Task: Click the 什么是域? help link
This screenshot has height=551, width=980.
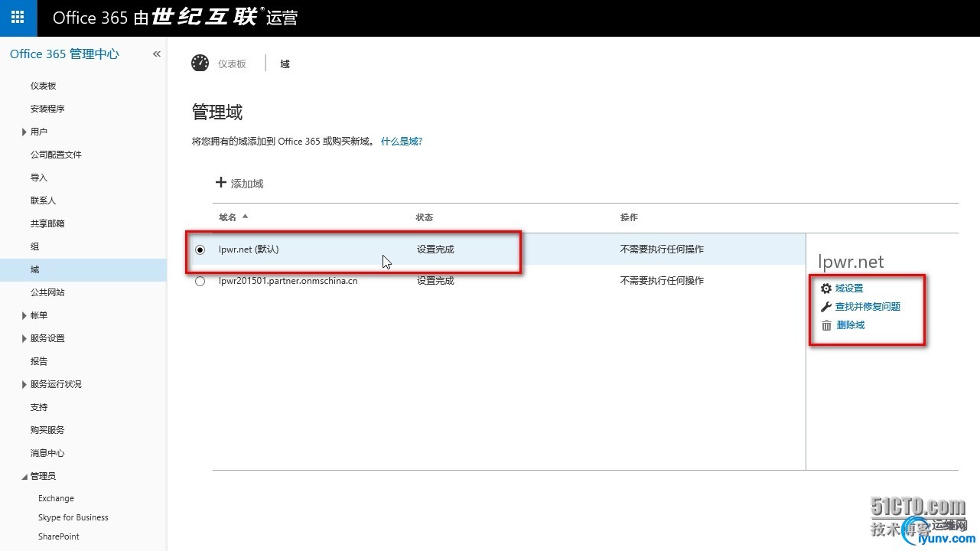Action: (402, 142)
